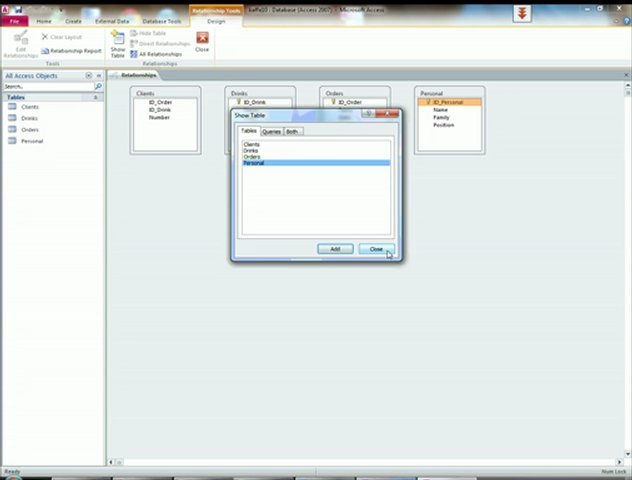
Task: Click the Edit Relationships icon
Action: [20, 44]
